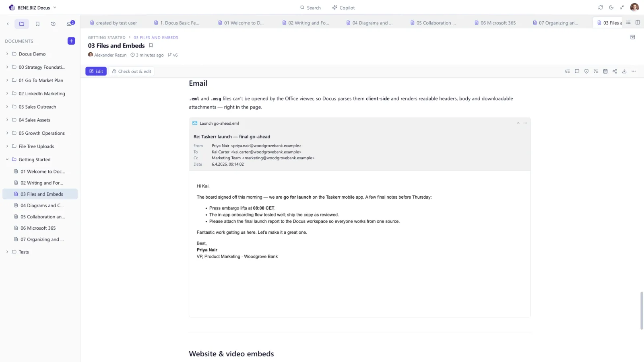Open the comments panel icon
Viewport: 644px width, 362px height.
(577, 71)
